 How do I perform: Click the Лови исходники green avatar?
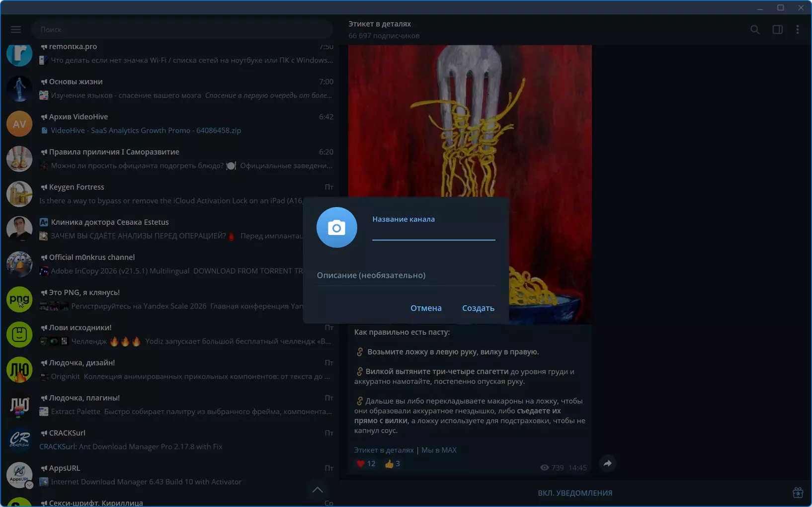pos(19,335)
